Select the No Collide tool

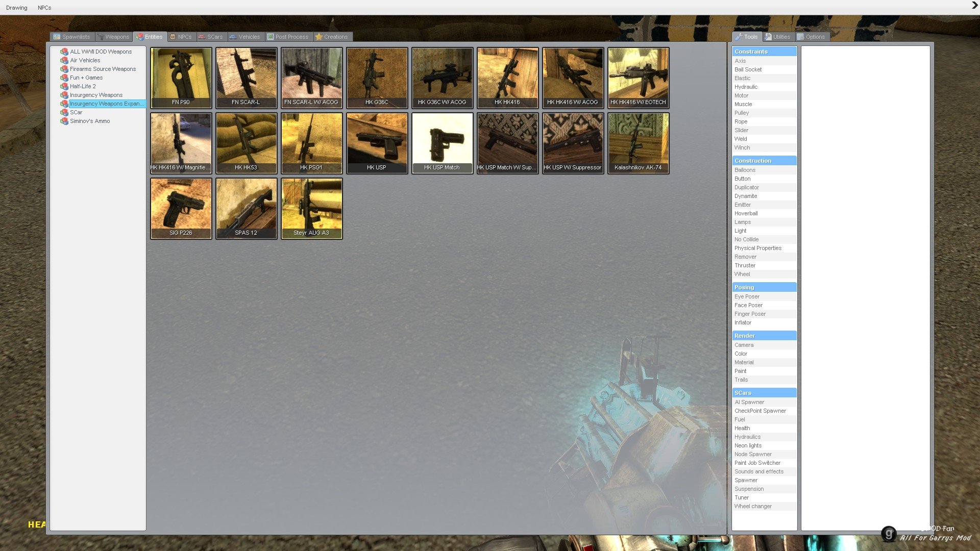(764, 239)
